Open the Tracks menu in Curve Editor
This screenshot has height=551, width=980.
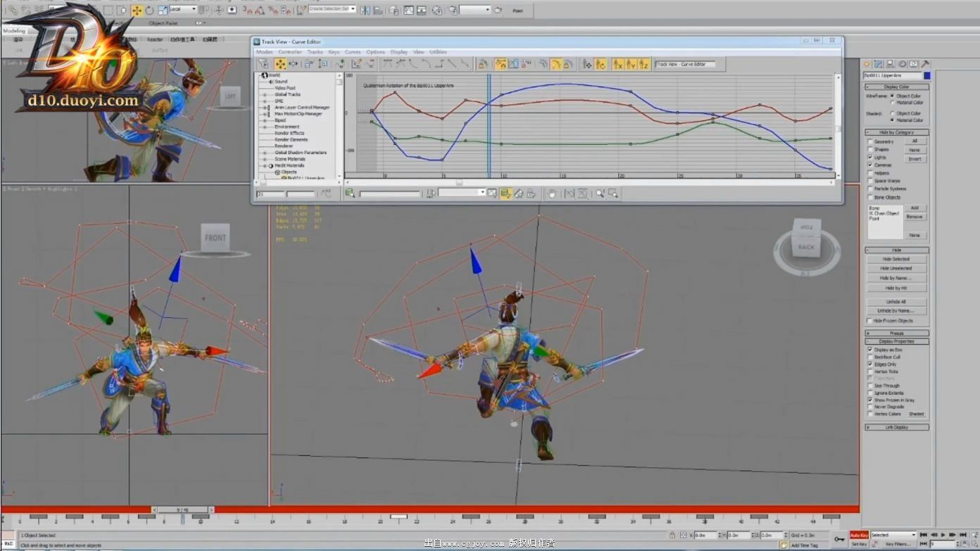315,52
